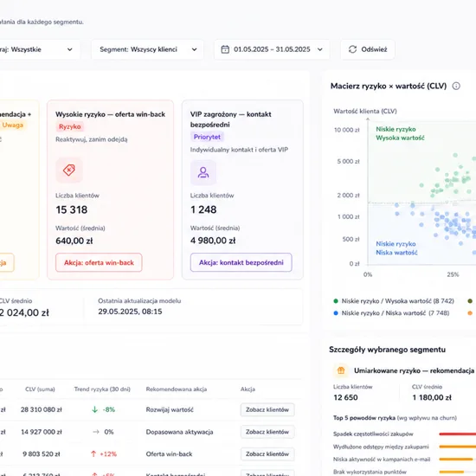The height and width of the screenshot is (476, 476).
Task: Click the calendar icon in date range picker
Action: [x=225, y=49]
